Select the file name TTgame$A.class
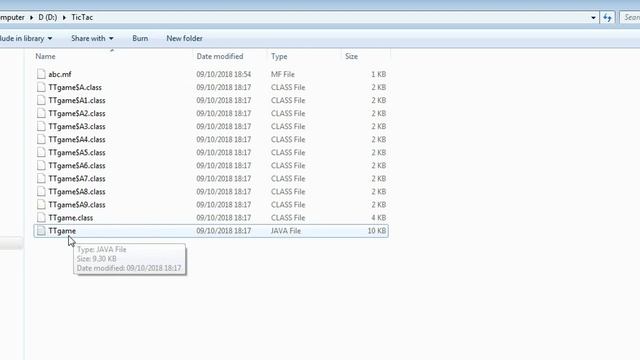 75,87
